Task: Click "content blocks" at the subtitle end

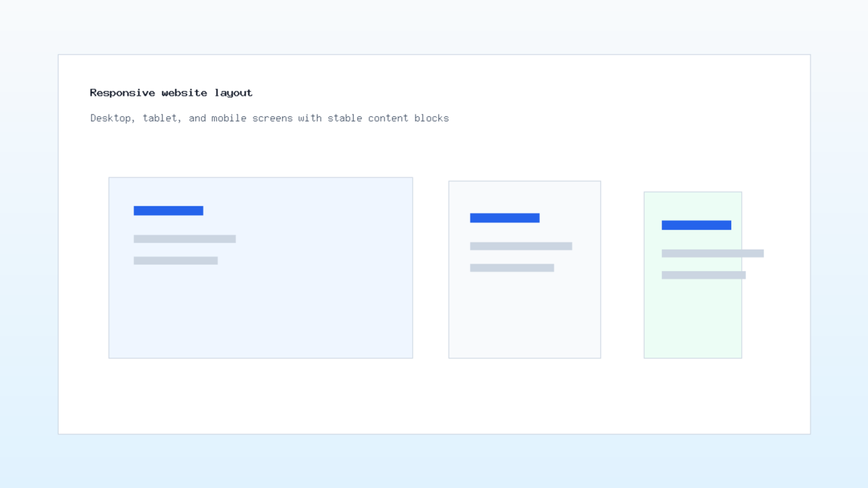Action: [409, 118]
